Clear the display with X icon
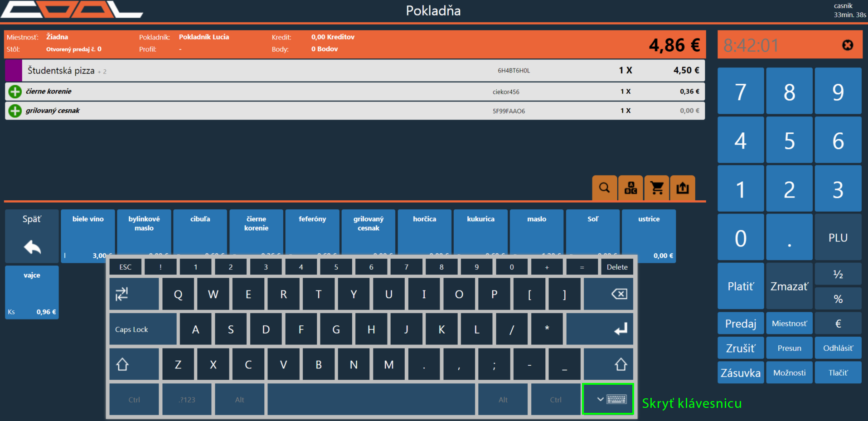This screenshot has width=868, height=421. click(x=847, y=45)
